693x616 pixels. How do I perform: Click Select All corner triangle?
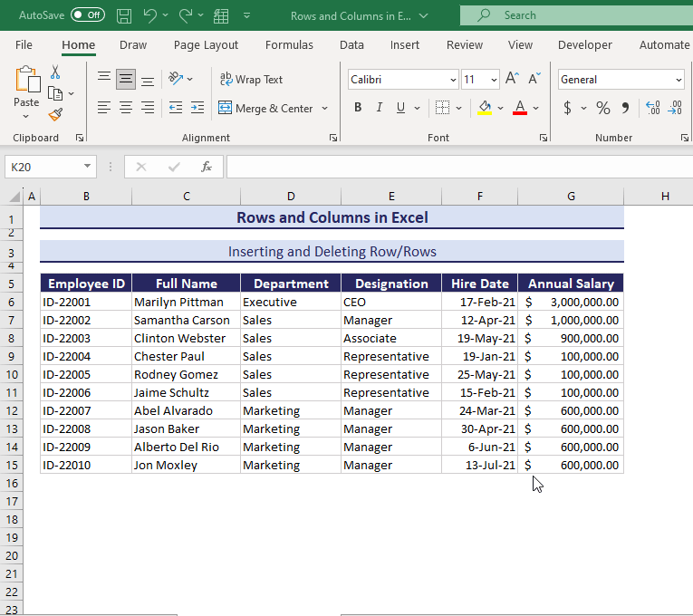[14, 196]
